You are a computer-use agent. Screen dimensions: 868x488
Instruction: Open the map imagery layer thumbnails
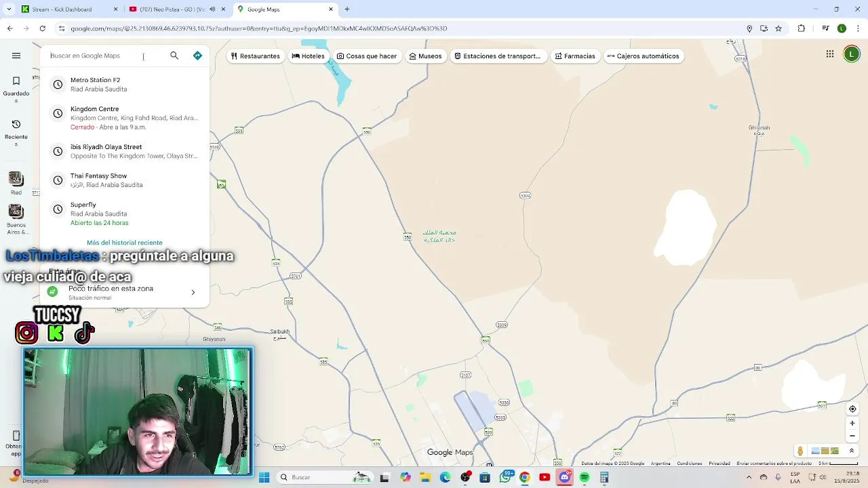pyautogui.click(x=825, y=451)
